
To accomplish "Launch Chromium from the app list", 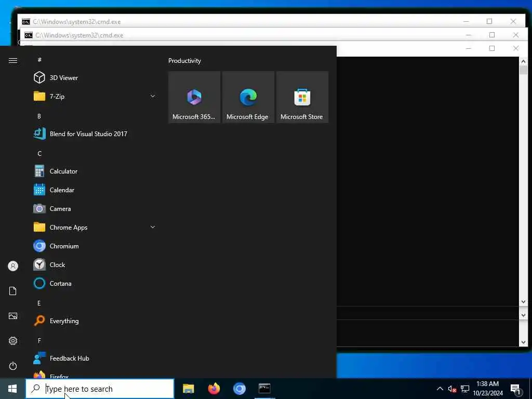I will click(x=95, y=246).
